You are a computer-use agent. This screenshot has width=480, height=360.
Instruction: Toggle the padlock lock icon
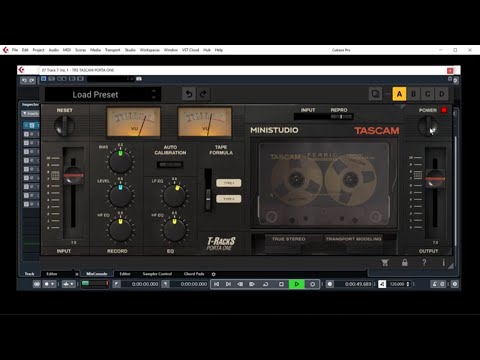click(405, 263)
